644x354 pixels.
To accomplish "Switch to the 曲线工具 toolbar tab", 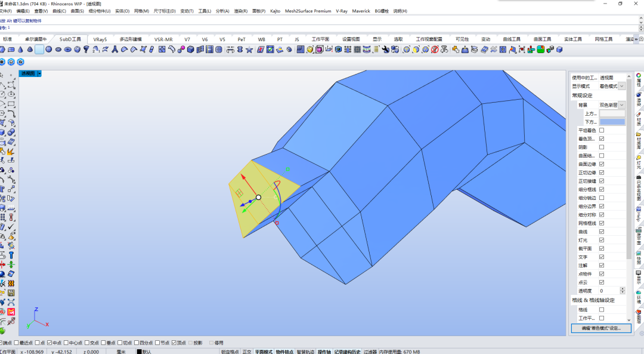I will tap(512, 39).
